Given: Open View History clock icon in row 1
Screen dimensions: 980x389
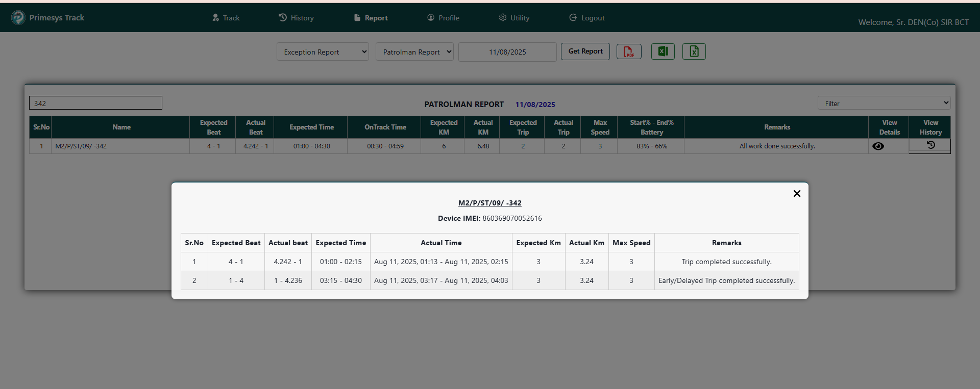Looking at the screenshot, I should [930, 146].
